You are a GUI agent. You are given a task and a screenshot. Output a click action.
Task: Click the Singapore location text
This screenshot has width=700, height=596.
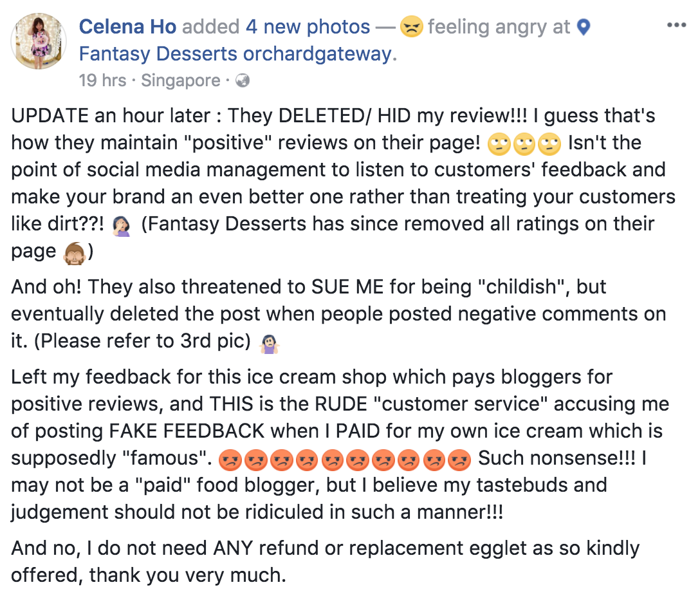tap(180, 81)
